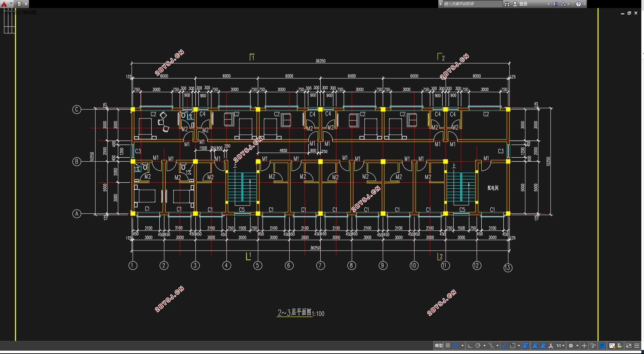Select corridor dimension text 4850
This screenshot has width=644, height=354.
(283, 151)
